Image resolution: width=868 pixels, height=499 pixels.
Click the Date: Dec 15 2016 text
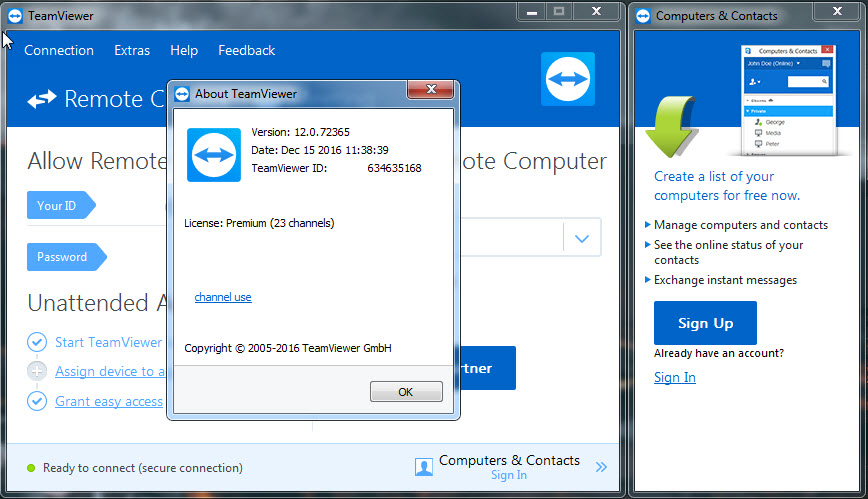point(319,150)
